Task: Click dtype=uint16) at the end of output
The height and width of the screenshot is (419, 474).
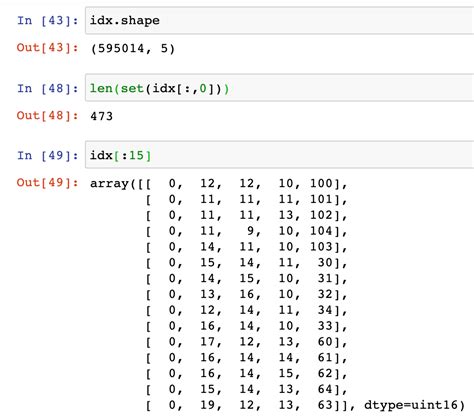Action: pyautogui.click(x=414, y=405)
